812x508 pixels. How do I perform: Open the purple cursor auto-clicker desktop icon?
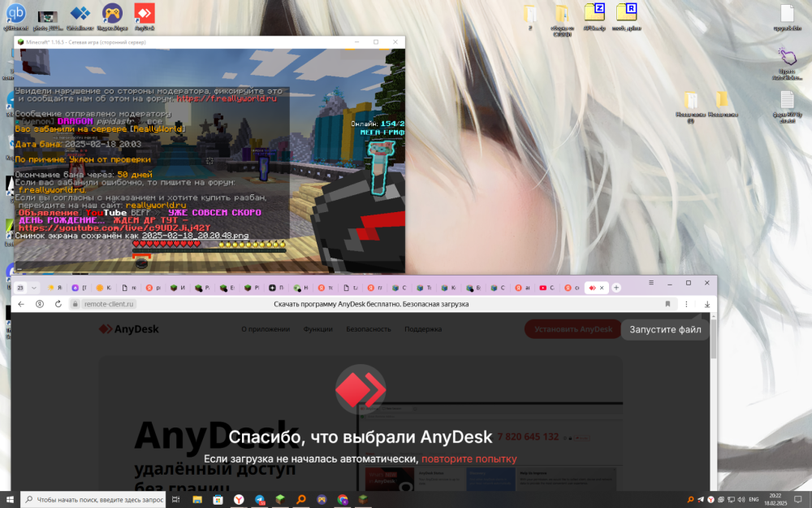pos(787,63)
